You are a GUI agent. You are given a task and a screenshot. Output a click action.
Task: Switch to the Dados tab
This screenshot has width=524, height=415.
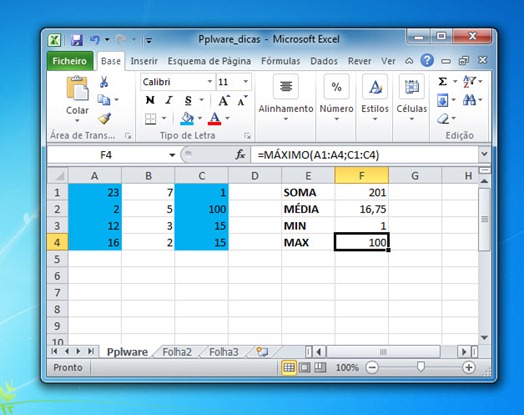pos(323,61)
